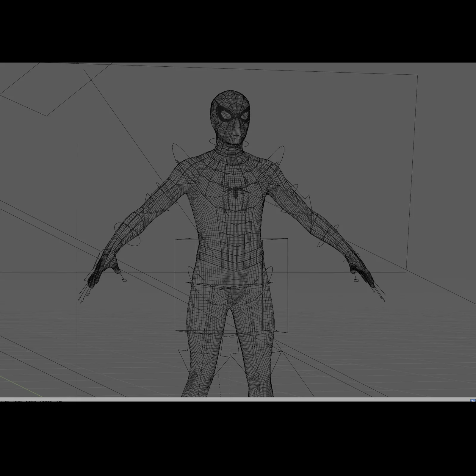Open the Channel menu
The width and height of the screenshot is (476, 476).
(x=46, y=401)
